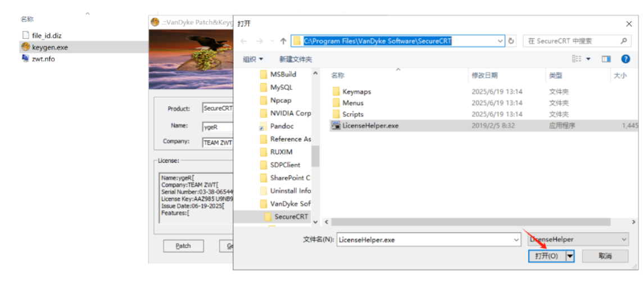Click the Patch button in keygen
Image resolution: width=644 pixels, height=283 pixels.
pyautogui.click(x=183, y=246)
